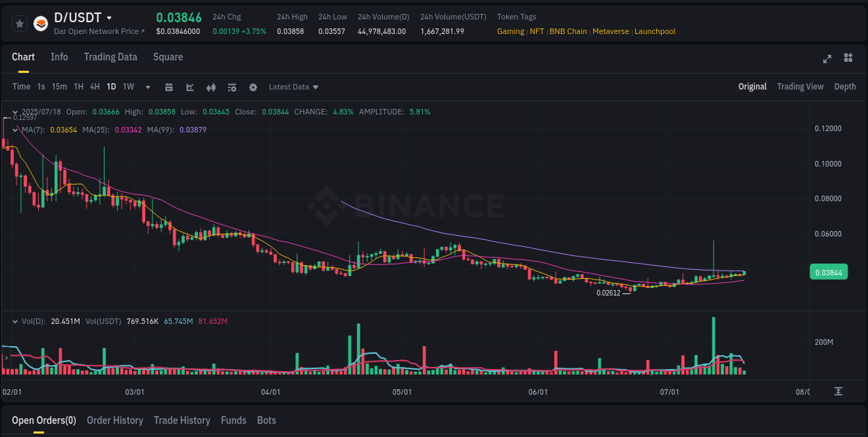Switch to the Trading Data tab

point(110,57)
